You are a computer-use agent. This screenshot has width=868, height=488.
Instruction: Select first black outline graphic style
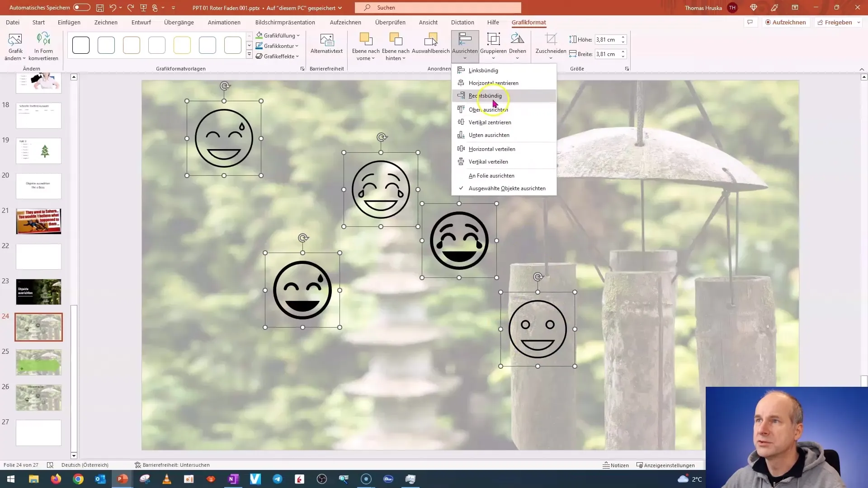click(81, 45)
